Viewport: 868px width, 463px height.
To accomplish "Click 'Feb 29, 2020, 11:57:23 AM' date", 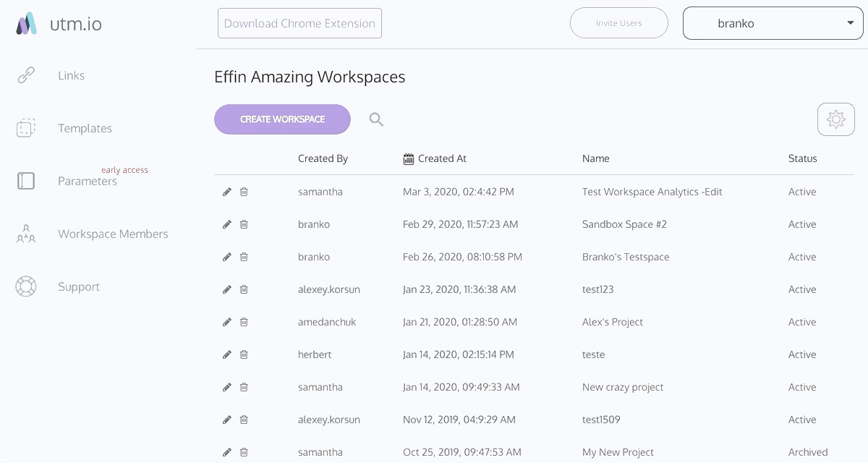I will point(460,224).
